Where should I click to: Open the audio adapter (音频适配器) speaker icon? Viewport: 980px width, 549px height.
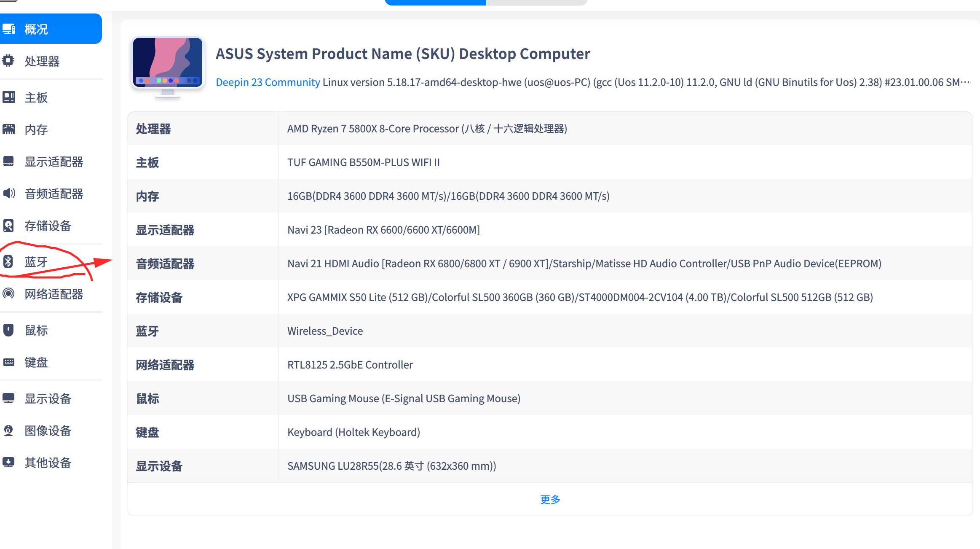point(8,194)
